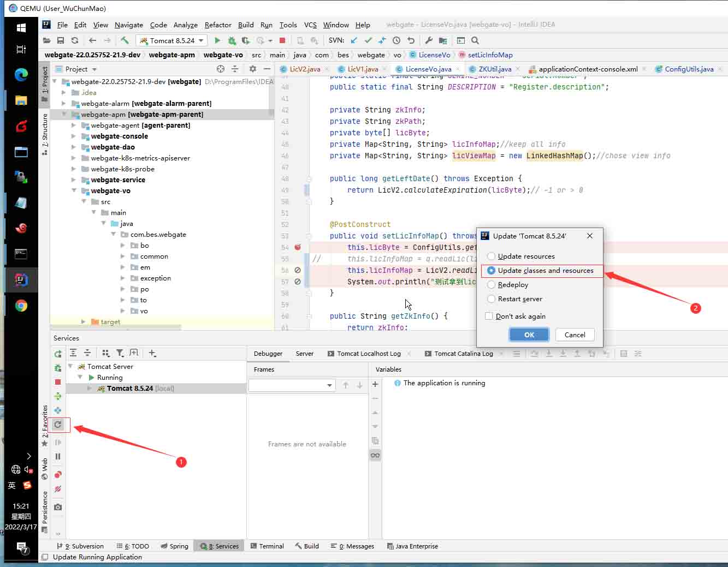Click the SVN Commit checkmark icon
This screenshot has width=728, height=567.
pyautogui.click(x=368, y=40)
